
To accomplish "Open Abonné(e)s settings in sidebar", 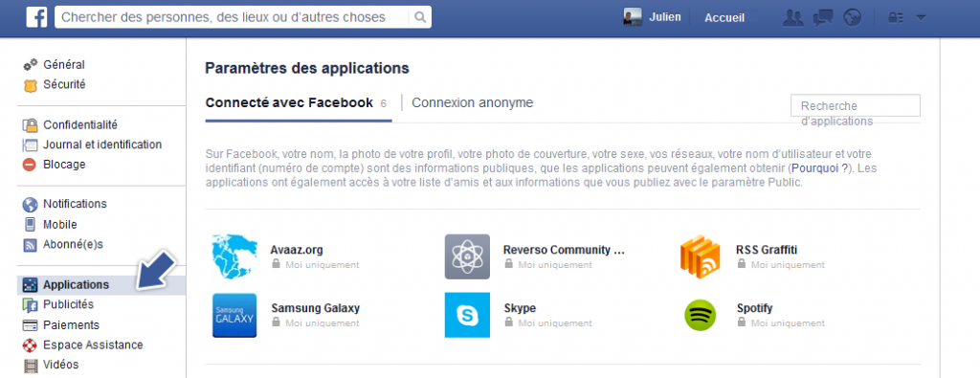I will [x=73, y=244].
